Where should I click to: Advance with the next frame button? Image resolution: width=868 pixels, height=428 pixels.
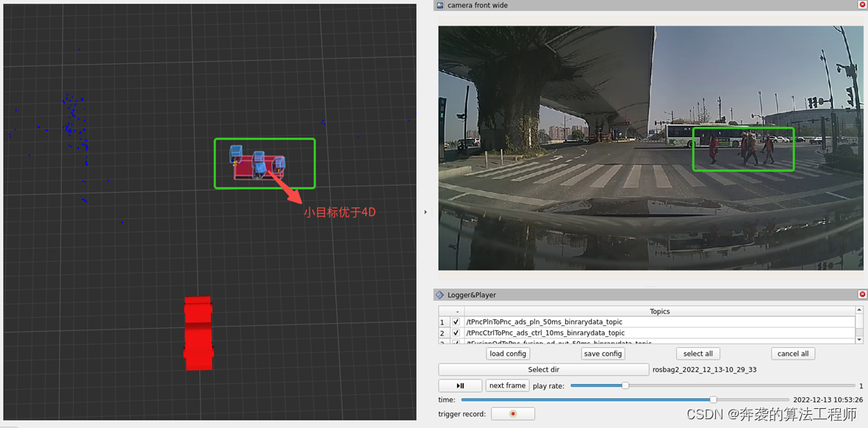click(x=508, y=385)
